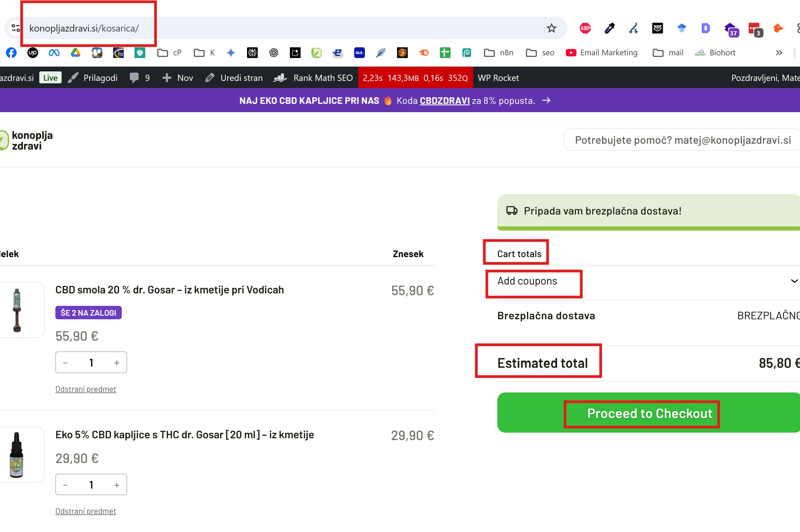Open the cP bookmark folder

tap(169, 53)
